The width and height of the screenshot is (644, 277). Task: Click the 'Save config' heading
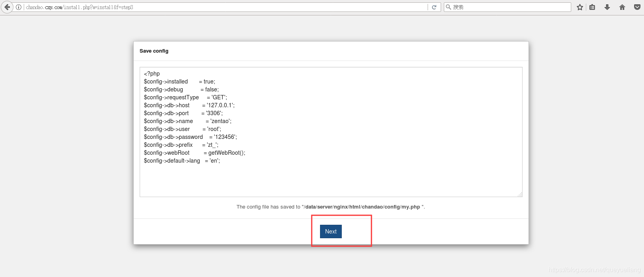(154, 51)
